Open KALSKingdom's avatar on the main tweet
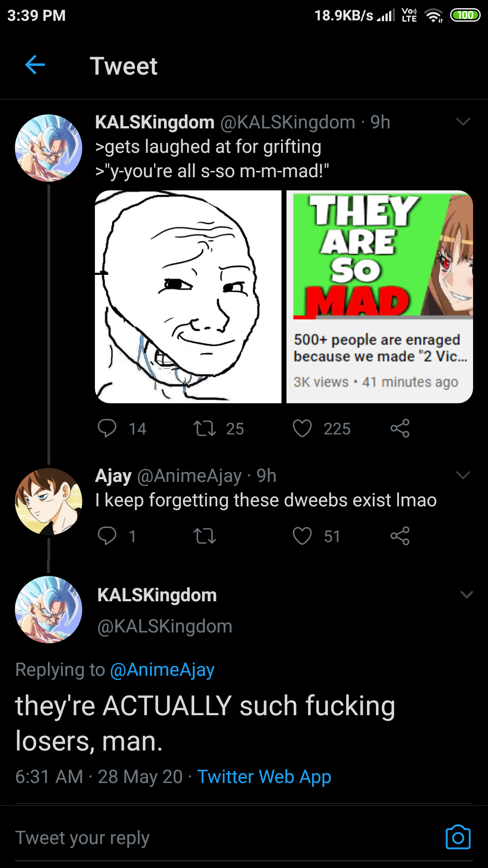The height and width of the screenshot is (868, 488). (48, 609)
